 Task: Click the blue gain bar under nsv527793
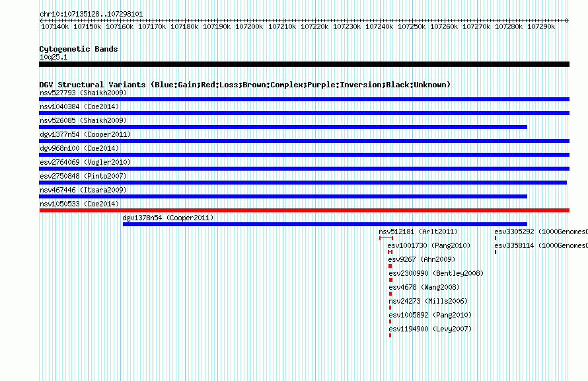coord(304,99)
